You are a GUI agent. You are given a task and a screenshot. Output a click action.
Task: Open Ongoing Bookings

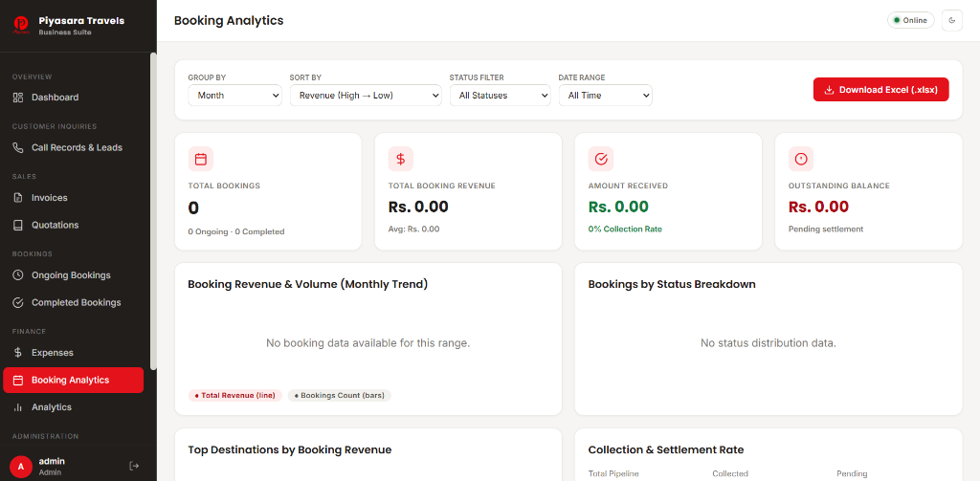tap(73, 275)
